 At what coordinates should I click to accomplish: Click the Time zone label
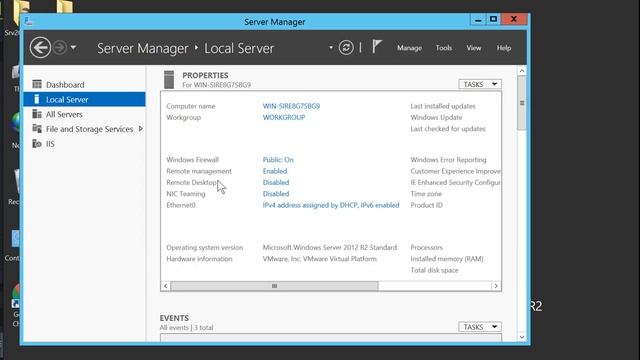click(426, 194)
